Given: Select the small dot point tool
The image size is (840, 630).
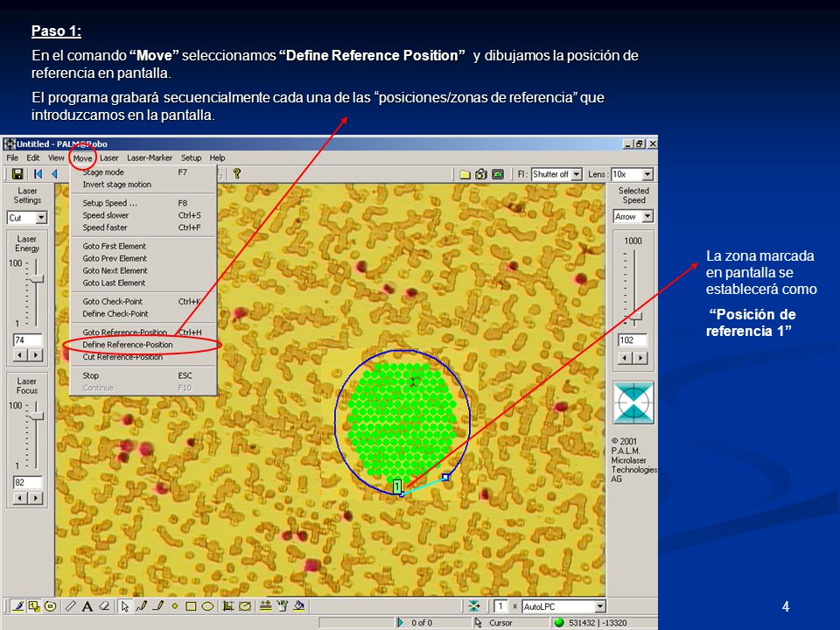Looking at the screenshot, I should click(x=175, y=606).
